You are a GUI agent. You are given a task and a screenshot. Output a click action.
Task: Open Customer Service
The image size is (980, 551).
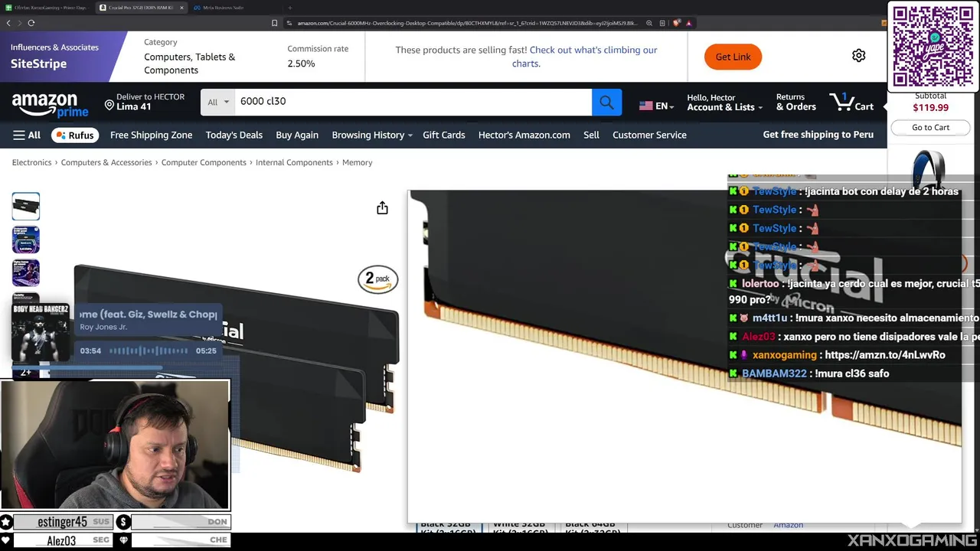[649, 135]
